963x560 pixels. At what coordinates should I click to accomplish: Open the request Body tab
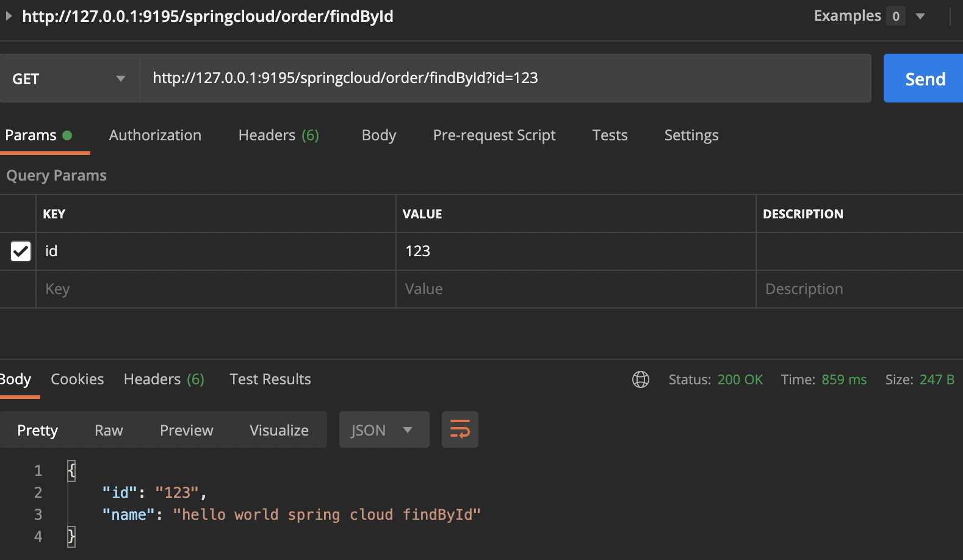coord(379,135)
